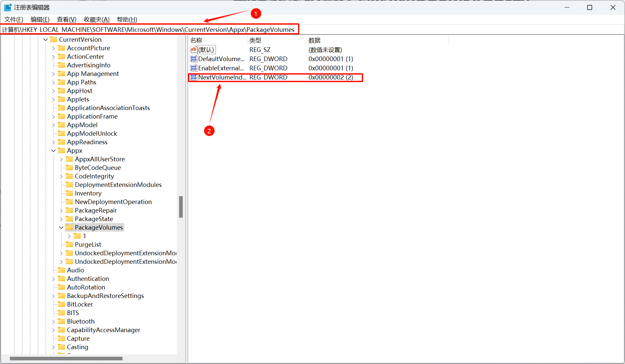The image size is (625, 364).
Task: Collapse the CurrentVersion tree node
Action: (45, 39)
